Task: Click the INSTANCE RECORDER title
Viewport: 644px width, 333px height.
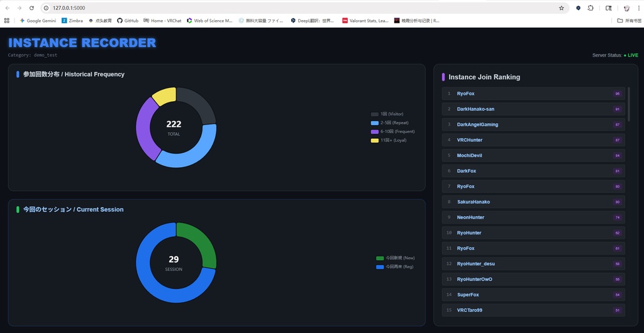Action: 82,43
